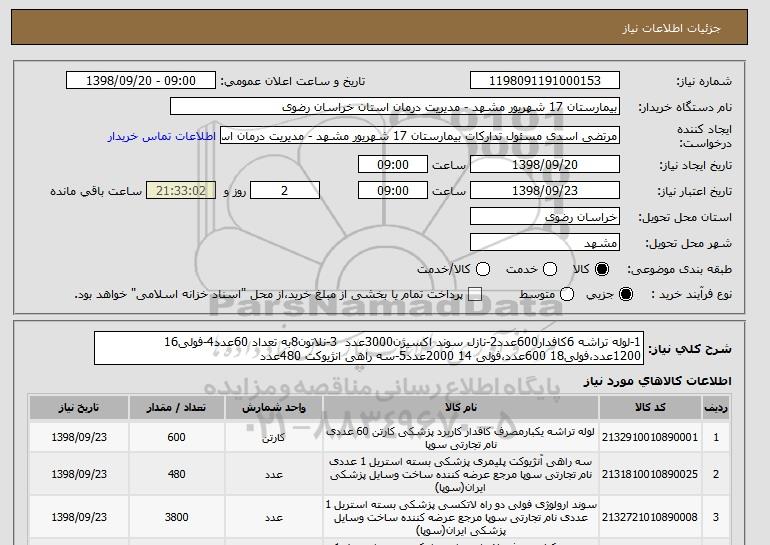Viewport: 770px width, 545px height.
Task: Click quantity 480 in row 2
Action: (x=176, y=474)
